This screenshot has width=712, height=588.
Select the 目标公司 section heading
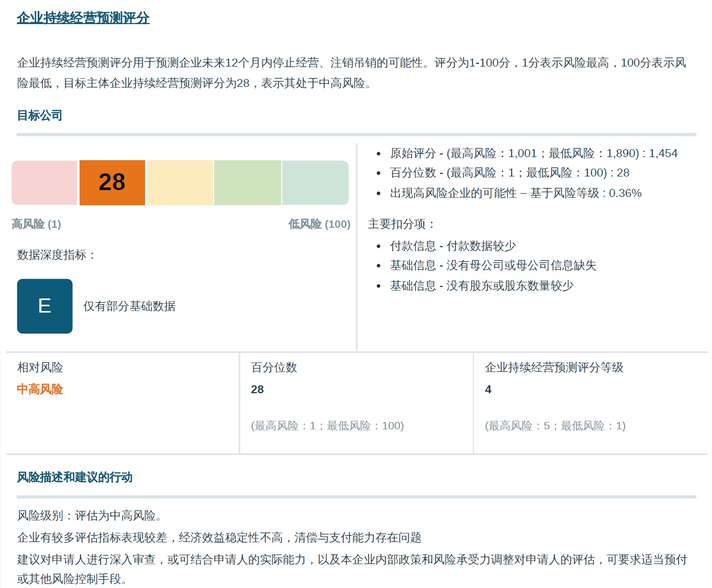(40, 115)
